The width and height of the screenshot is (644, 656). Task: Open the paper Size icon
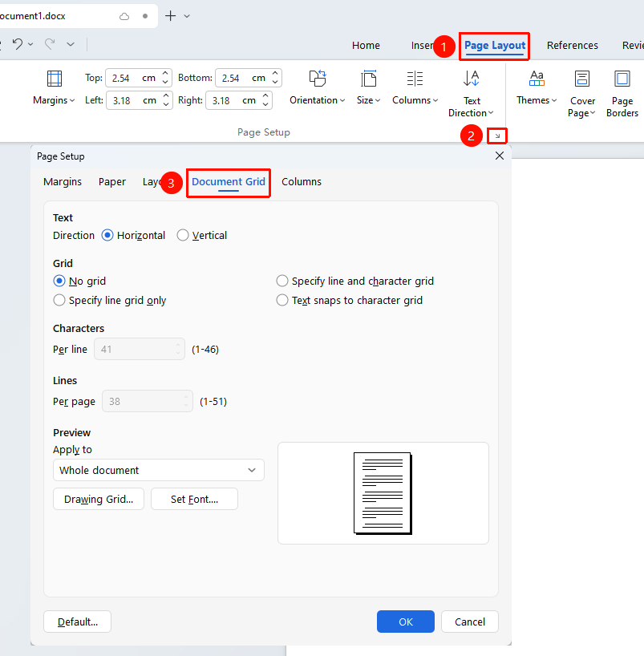pyautogui.click(x=368, y=79)
